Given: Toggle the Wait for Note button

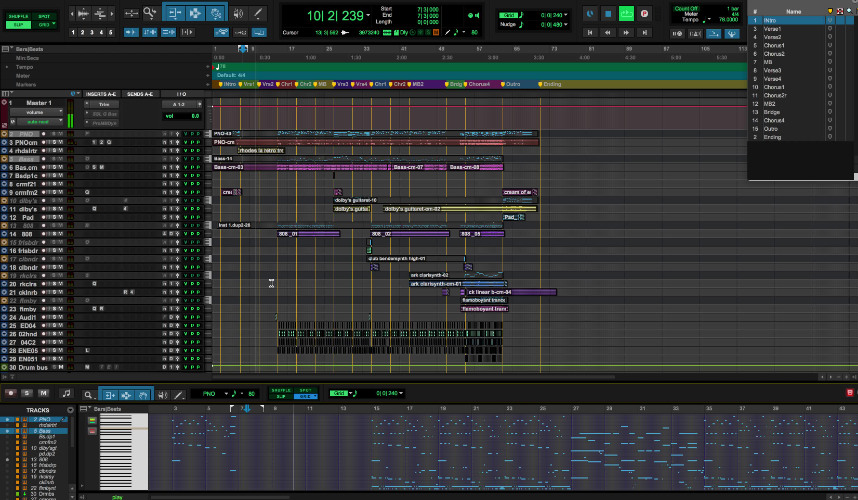Looking at the screenshot, I should tap(677, 33).
